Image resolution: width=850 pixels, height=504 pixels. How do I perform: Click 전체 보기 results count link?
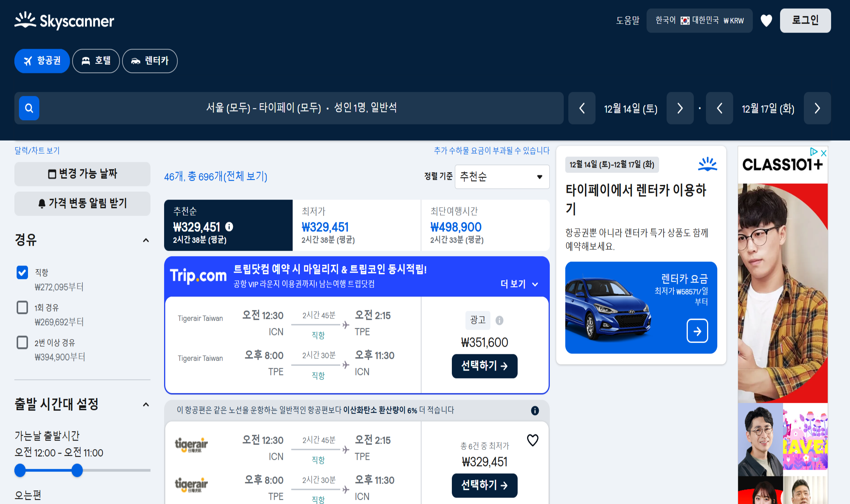click(216, 177)
